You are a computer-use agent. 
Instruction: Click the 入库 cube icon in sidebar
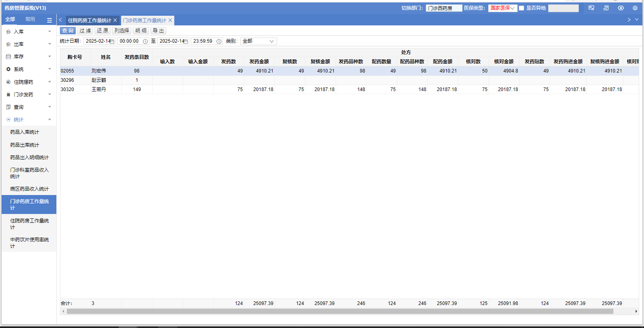tap(8, 31)
